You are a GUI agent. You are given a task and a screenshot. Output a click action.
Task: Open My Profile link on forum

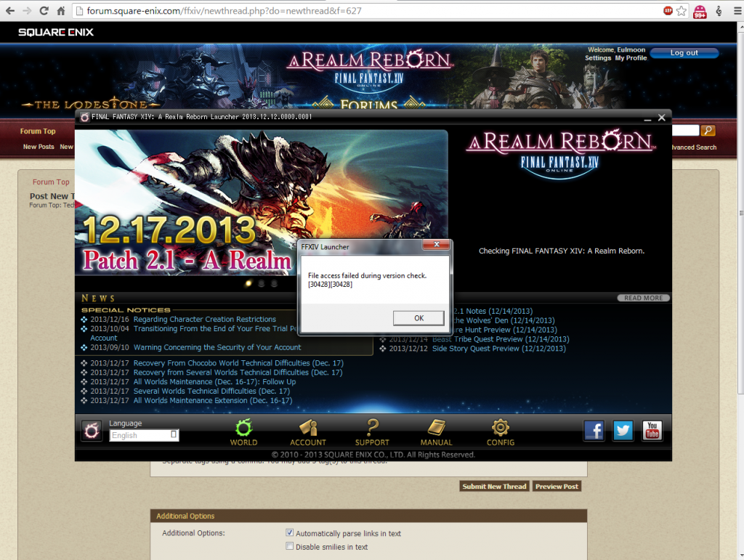[631, 58]
